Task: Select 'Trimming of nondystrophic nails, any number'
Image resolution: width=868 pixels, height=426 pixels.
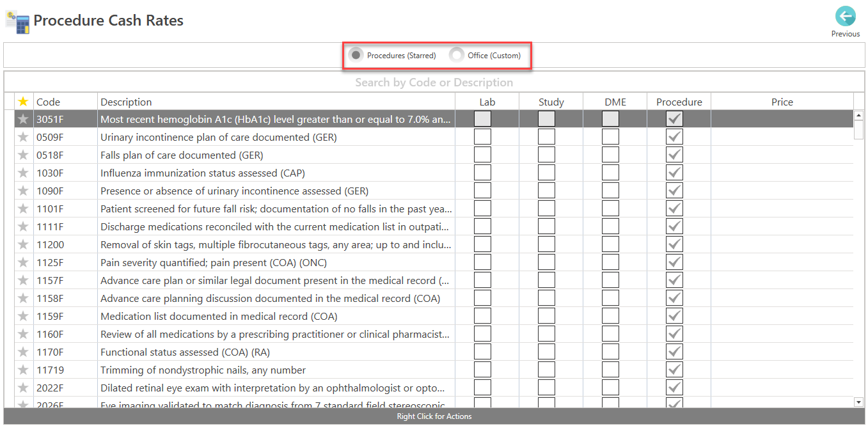Action: (203, 370)
